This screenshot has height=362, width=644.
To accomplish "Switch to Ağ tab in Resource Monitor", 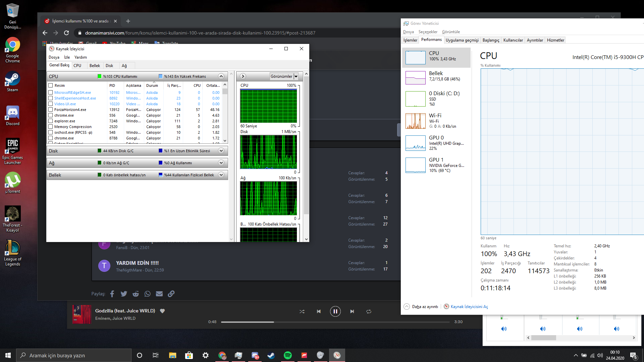I will 124,66.
